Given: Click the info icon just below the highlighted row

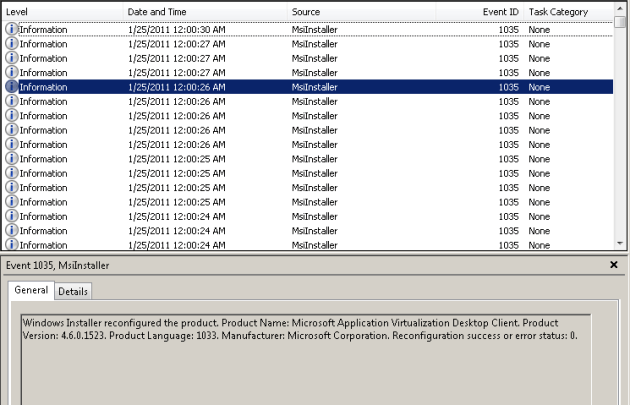Looking at the screenshot, I should [x=12, y=101].
